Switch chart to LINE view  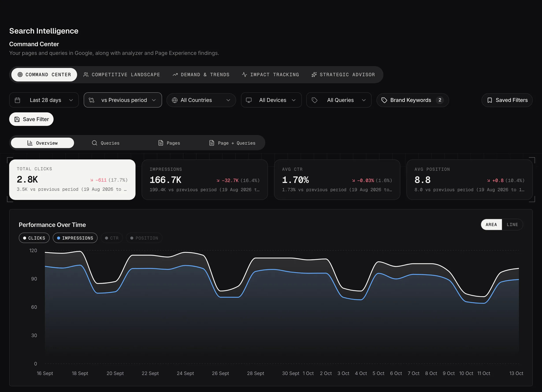coord(512,225)
